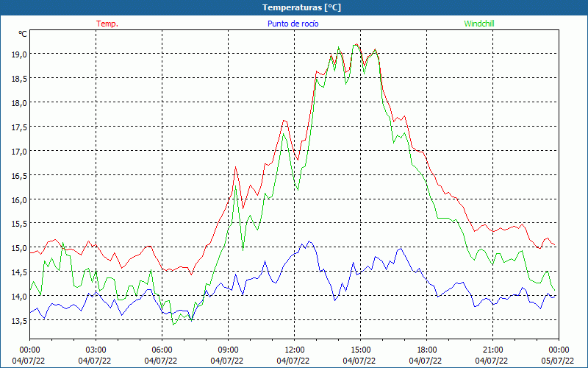Click the 03:00 time axis label
Screen dimensions: 588x368
click(x=96, y=350)
